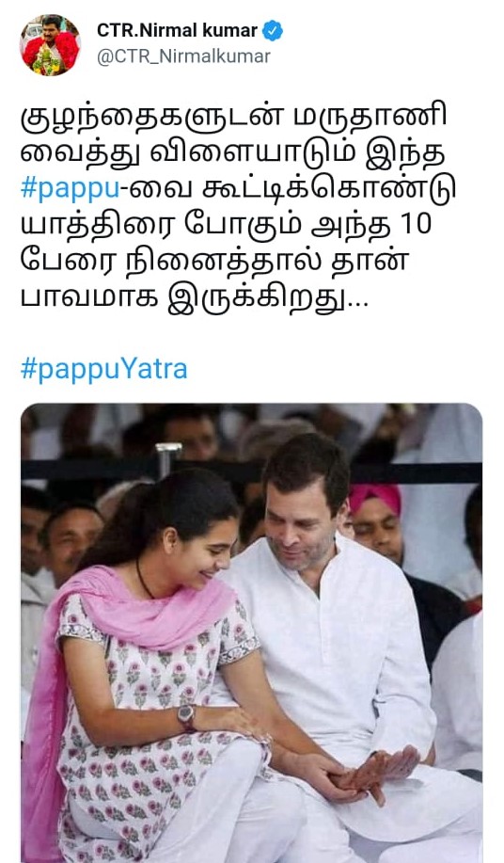
Task: Click the tweet's first line "குழந்தைகளுடன் மருதாணி"
Action: click(233, 118)
